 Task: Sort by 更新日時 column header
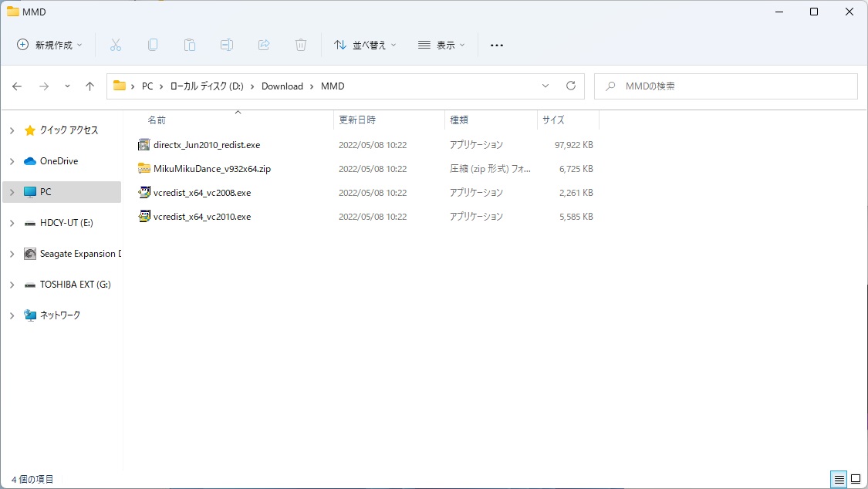(357, 120)
